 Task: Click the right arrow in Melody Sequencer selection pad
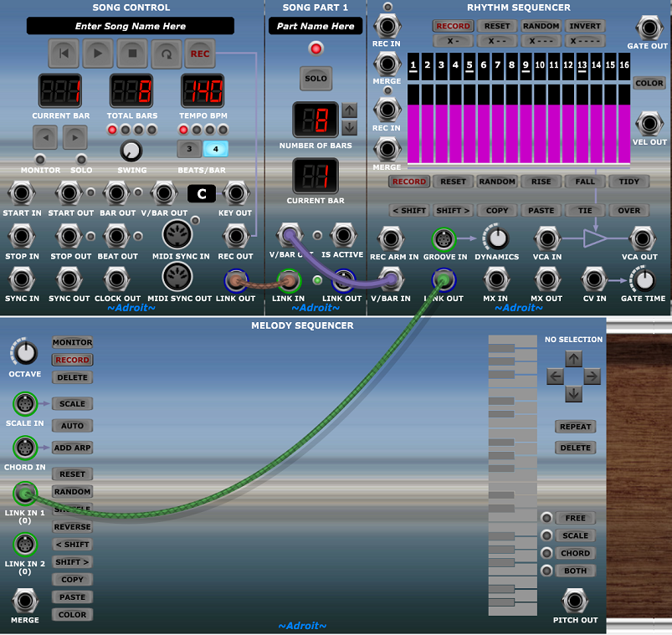(x=592, y=376)
